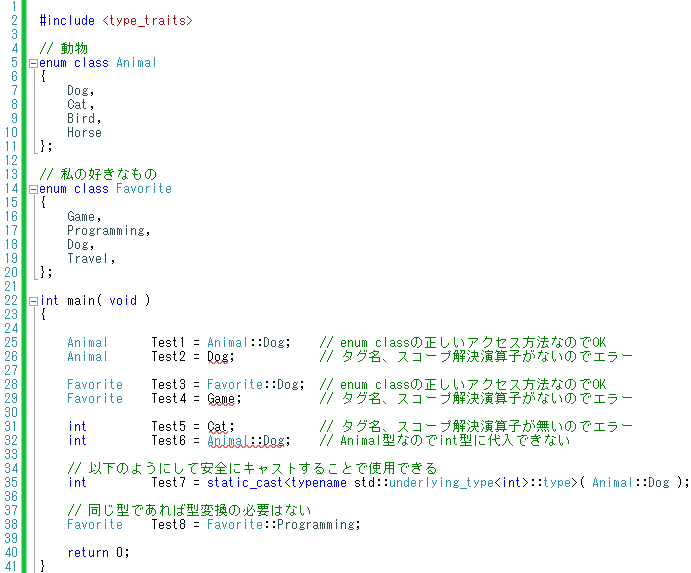The height and width of the screenshot is (573, 691).
Task: Click 'Favorite::Dog' in the Test3 line
Action: (x=253, y=384)
